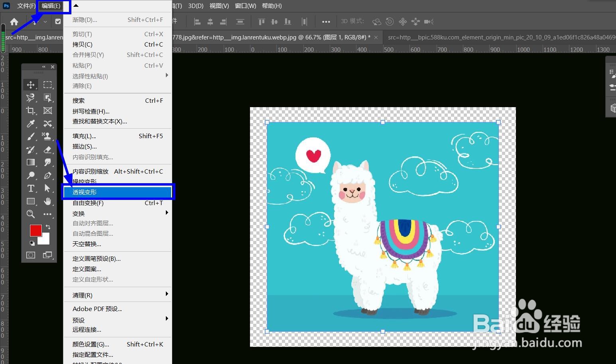Screen dimensions: 616x364
Task: Align horizontal centers in options bar
Action: (210, 22)
